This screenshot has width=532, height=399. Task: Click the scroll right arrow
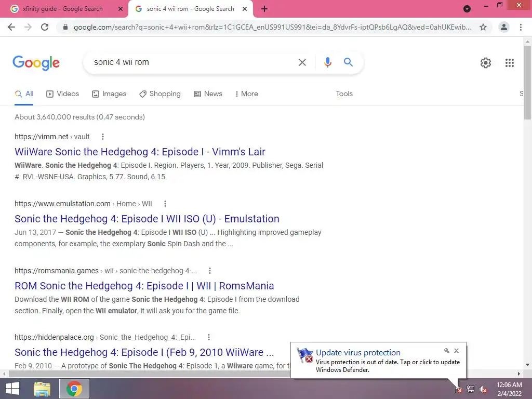(519, 374)
